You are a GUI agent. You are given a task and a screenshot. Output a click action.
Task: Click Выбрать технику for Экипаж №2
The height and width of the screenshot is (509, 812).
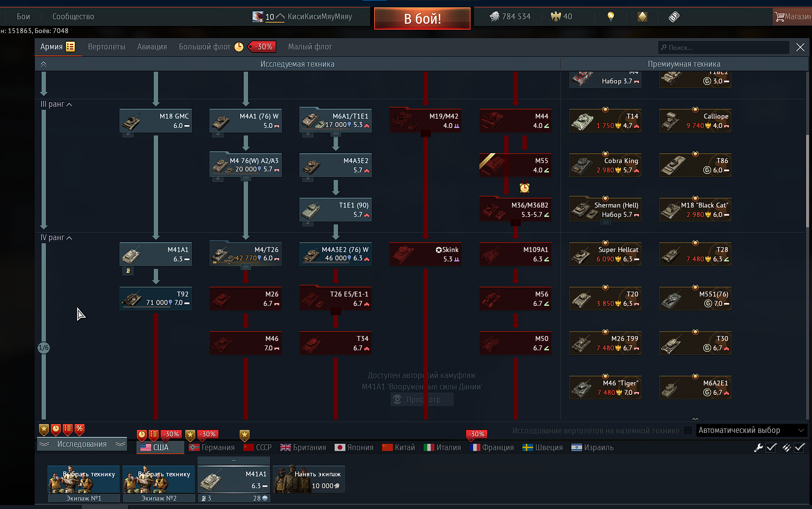pyautogui.click(x=159, y=479)
